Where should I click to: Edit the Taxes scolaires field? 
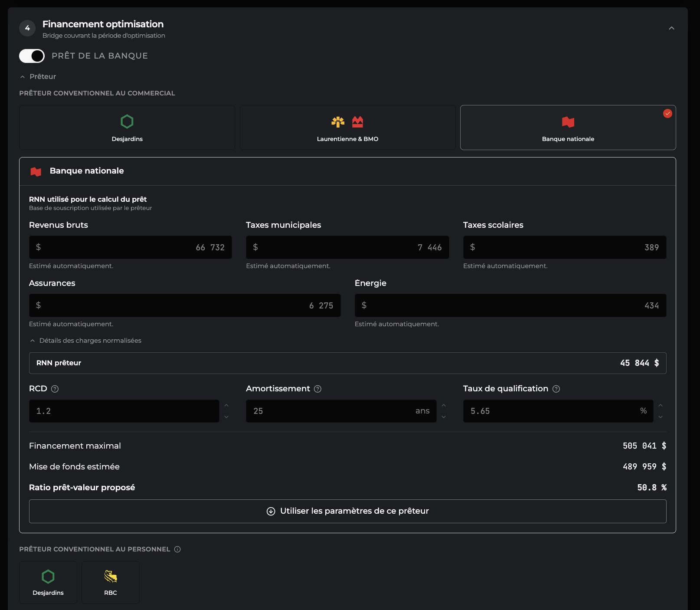(565, 247)
